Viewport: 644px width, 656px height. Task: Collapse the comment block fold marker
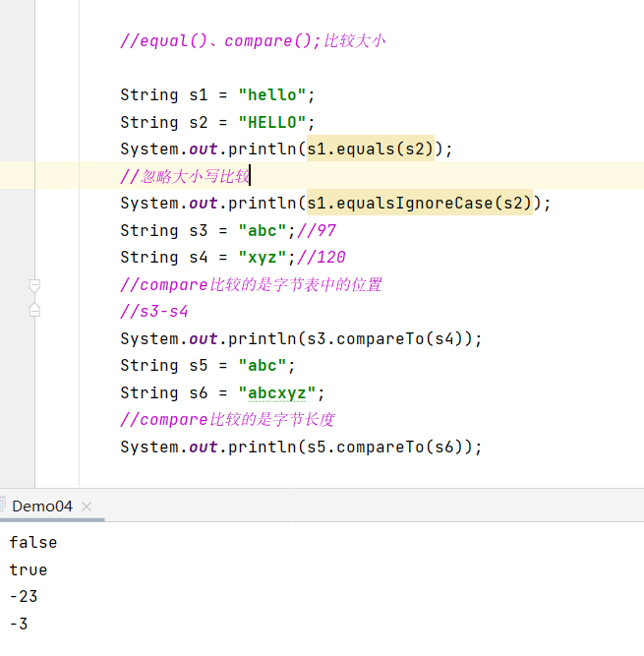point(34,285)
